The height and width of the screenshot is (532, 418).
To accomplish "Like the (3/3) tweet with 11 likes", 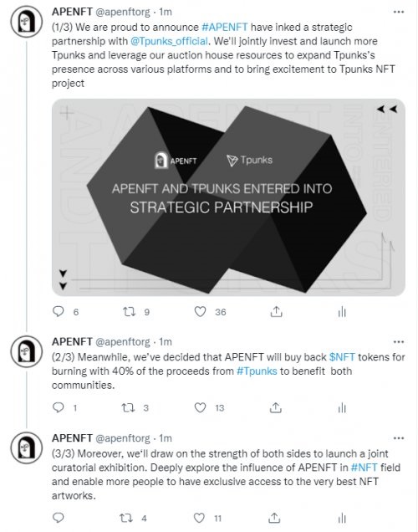I will coord(199,518).
